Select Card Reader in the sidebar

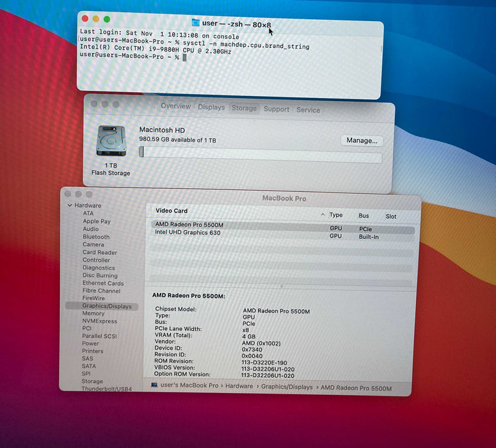100,252
